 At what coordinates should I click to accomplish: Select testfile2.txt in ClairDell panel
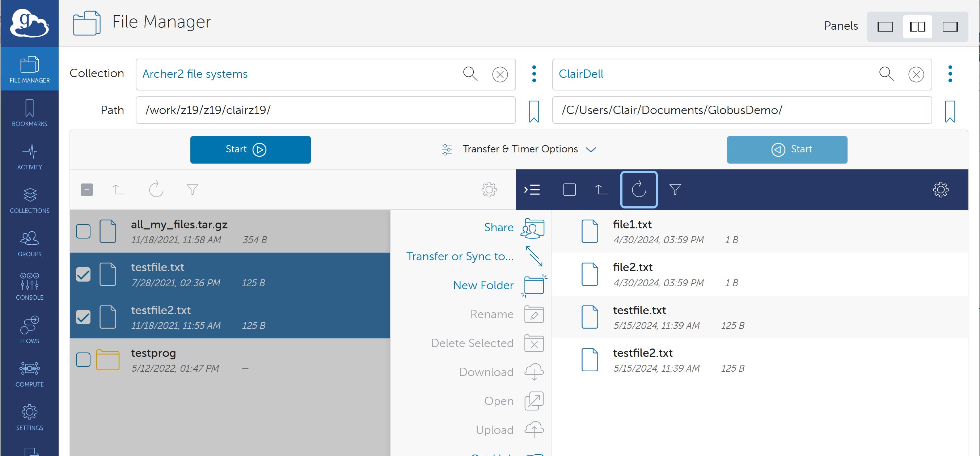pyautogui.click(x=760, y=360)
